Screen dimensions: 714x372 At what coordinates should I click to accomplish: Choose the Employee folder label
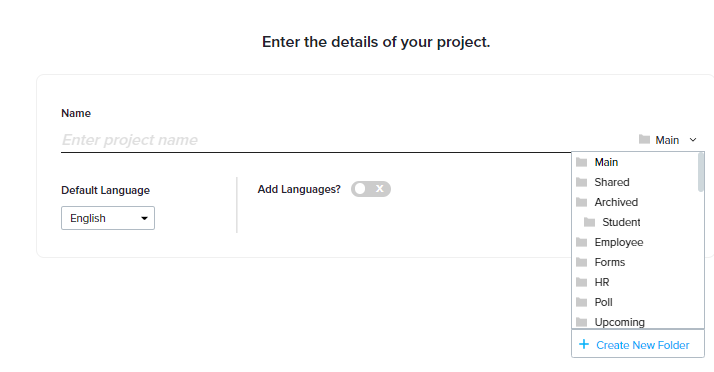(x=618, y=242)
